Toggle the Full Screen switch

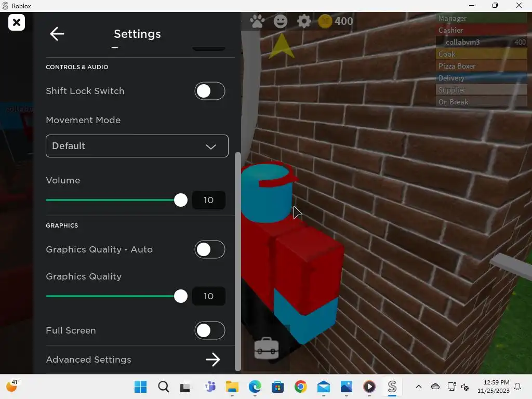pos(210,331)
